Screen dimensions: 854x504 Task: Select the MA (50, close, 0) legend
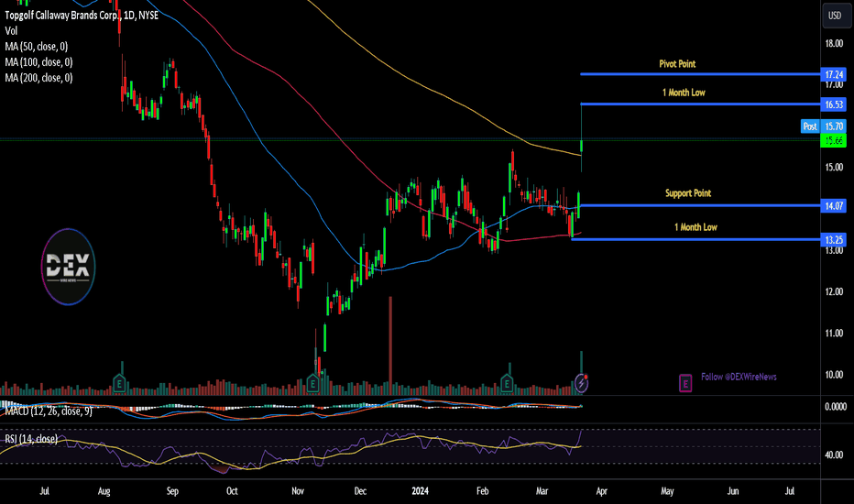[x=37, y=47]
